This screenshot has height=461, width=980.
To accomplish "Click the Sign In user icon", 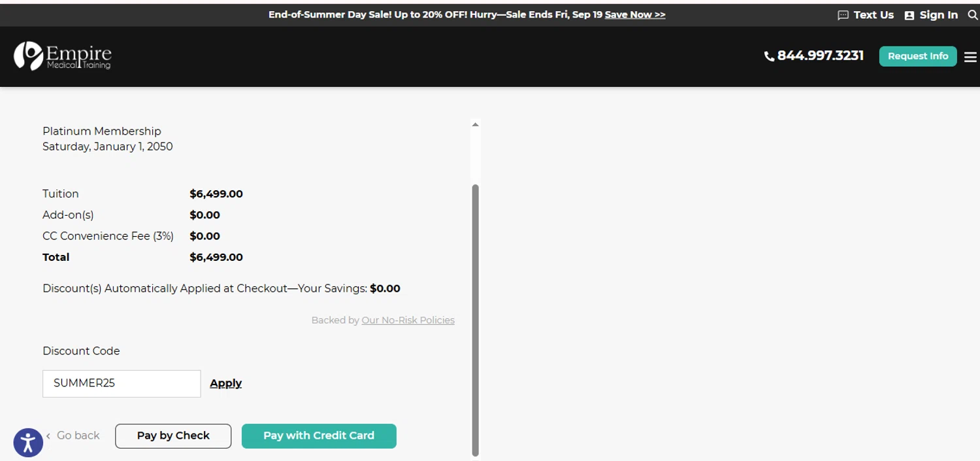I will coord(909,15).
